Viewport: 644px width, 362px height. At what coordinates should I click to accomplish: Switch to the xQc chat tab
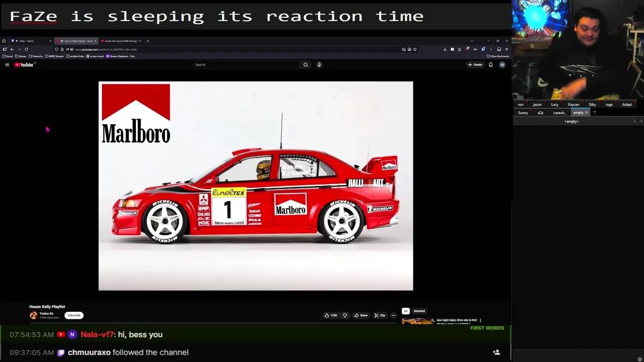point(540,113)
